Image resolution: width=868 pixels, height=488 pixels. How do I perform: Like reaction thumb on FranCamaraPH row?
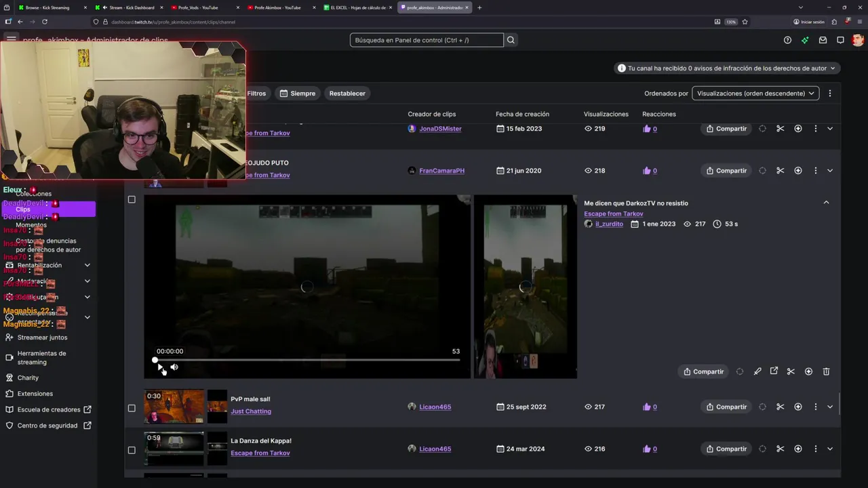pos(646,171)
